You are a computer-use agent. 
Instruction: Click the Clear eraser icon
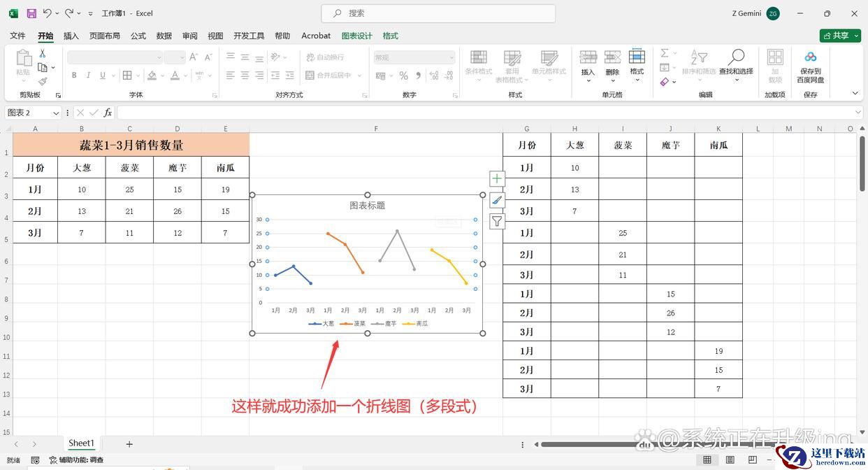(x=665, y=82)
